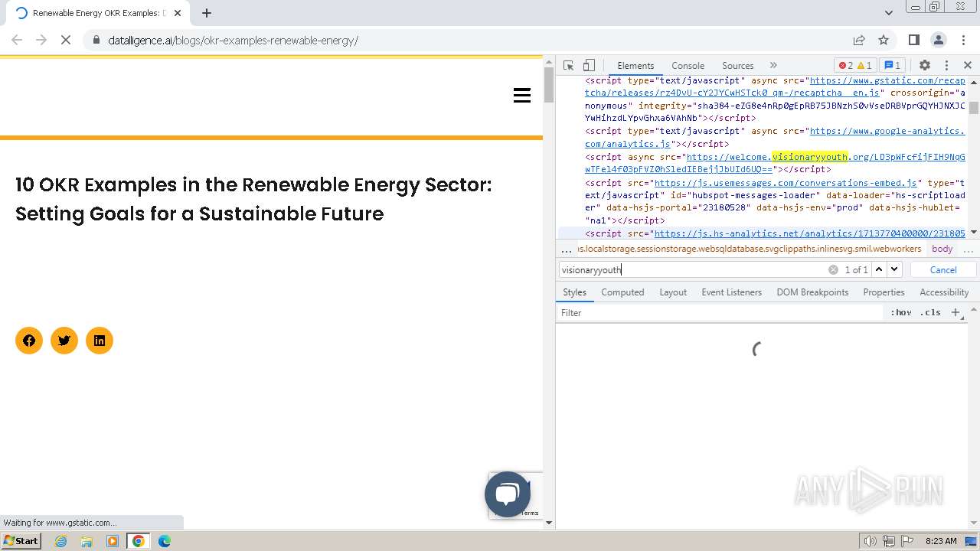
Task: Open the DOM Breakpoints tab
Action: pyautogui.click(x=812, y=292)
